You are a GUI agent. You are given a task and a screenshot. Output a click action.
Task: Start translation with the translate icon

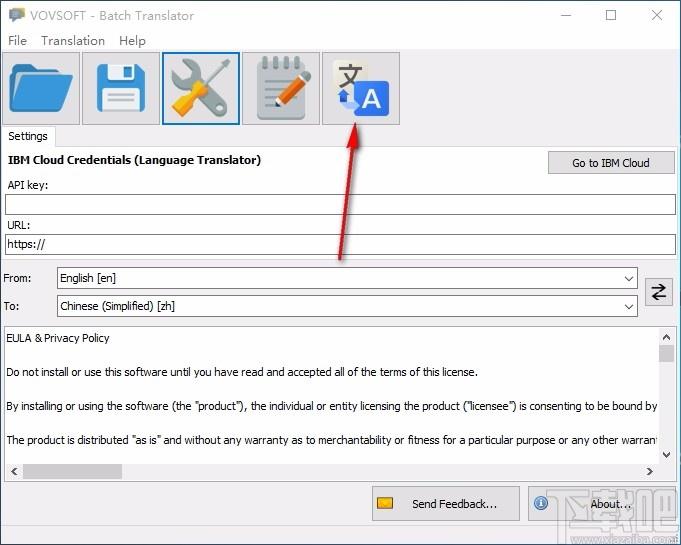tap(361, 89)
